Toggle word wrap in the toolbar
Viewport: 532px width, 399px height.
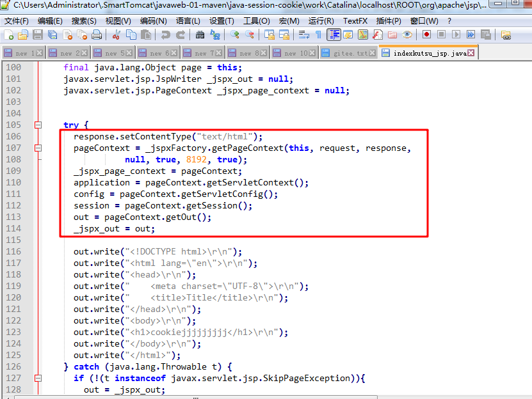(x=303, y=35)
